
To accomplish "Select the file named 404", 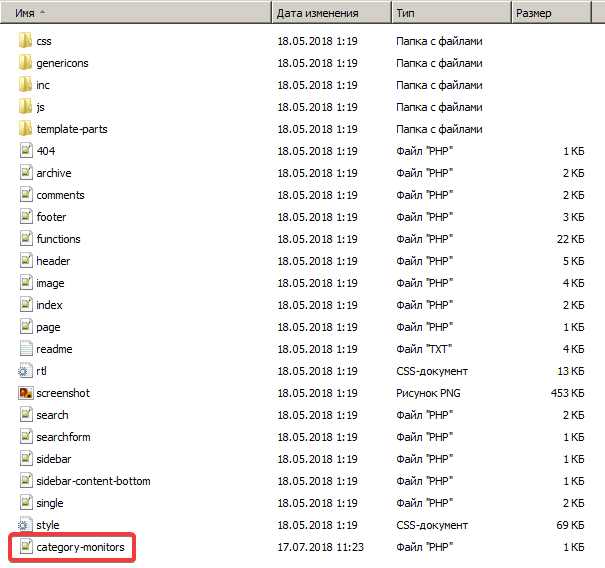I will point(46,151).
